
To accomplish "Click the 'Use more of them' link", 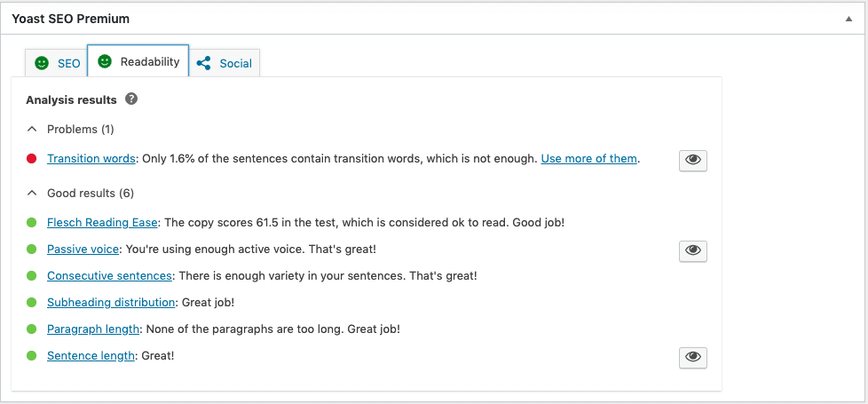I will click(x=588, y=159).
